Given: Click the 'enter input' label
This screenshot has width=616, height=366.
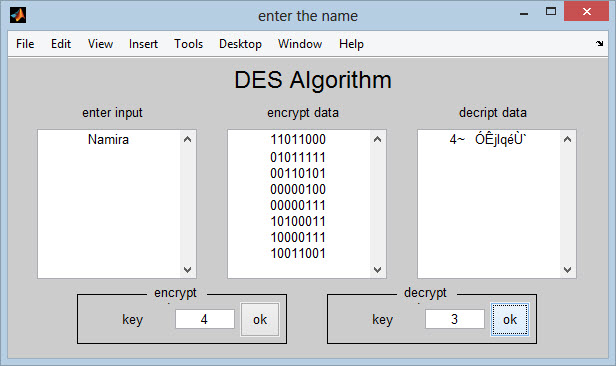Looking at the screenshot, I should coord(112,113).
